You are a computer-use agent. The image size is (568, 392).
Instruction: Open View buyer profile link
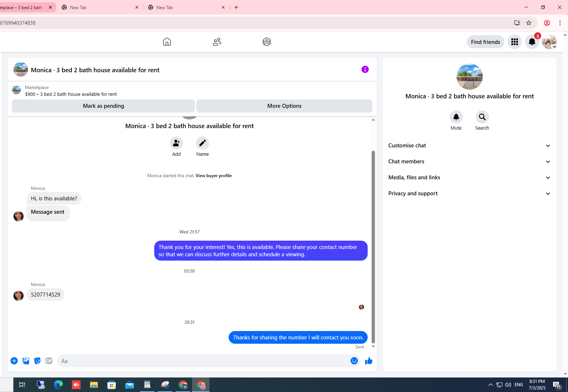(x=213, y=176)
